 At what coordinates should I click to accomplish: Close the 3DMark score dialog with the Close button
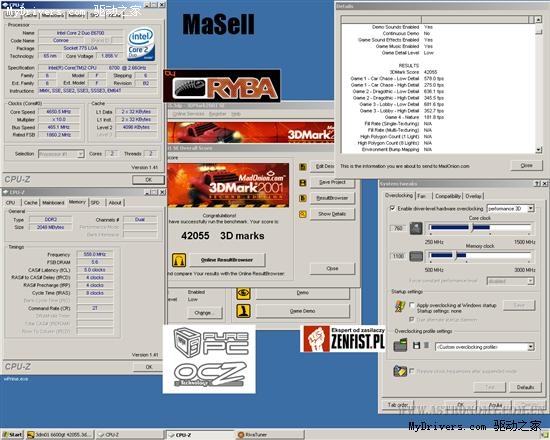332,268
